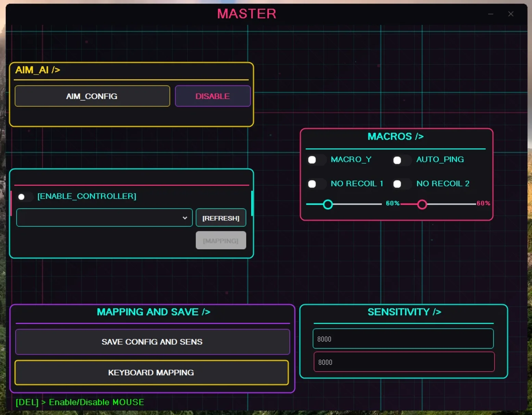Toggle the ENABLE_CONTROLLER switch
Image resolution: width=532 pixels, height=415 pixels.
point(25,197)
